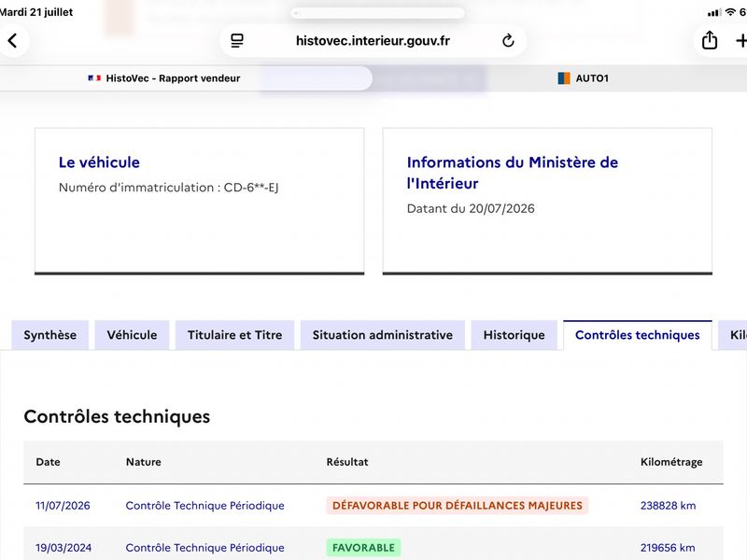
Task: Click the Date column header
Action: (x=49, y=462)
